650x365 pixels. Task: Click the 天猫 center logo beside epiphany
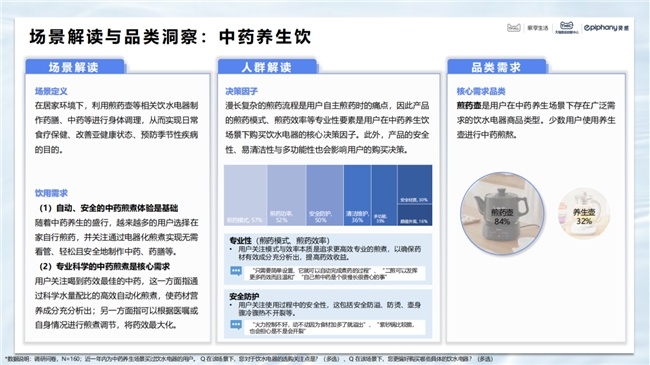(x=567, y=27)
